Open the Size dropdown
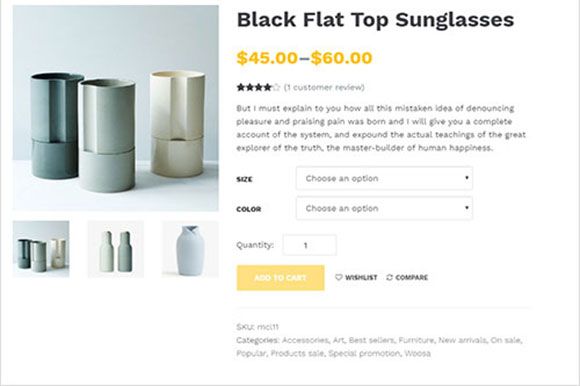Image resolution: width=580 pixels, height=386 pixels. (x=384, y=179)
